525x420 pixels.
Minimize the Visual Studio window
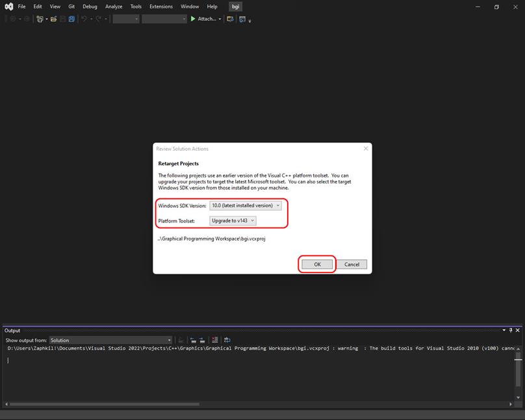point(478,7)
